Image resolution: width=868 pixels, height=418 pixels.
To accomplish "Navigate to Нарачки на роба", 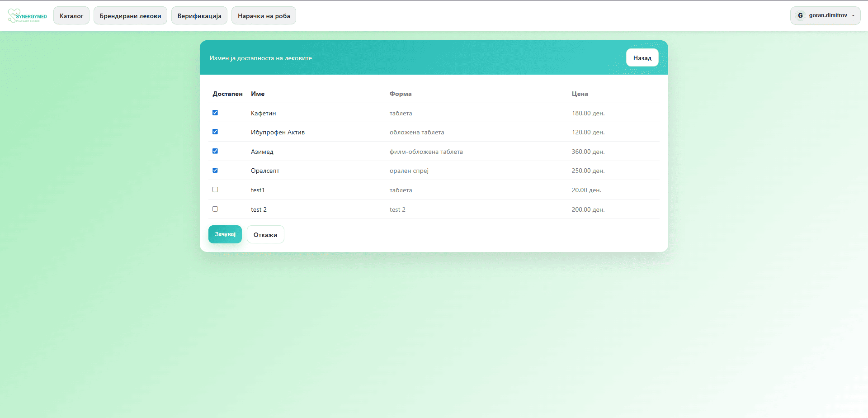I will 264,16.
